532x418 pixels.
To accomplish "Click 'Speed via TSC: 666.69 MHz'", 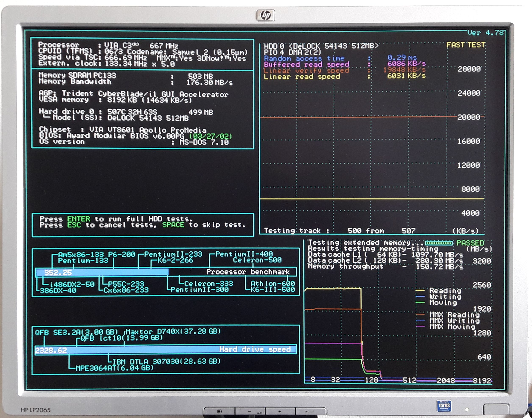I will point(93,58).
